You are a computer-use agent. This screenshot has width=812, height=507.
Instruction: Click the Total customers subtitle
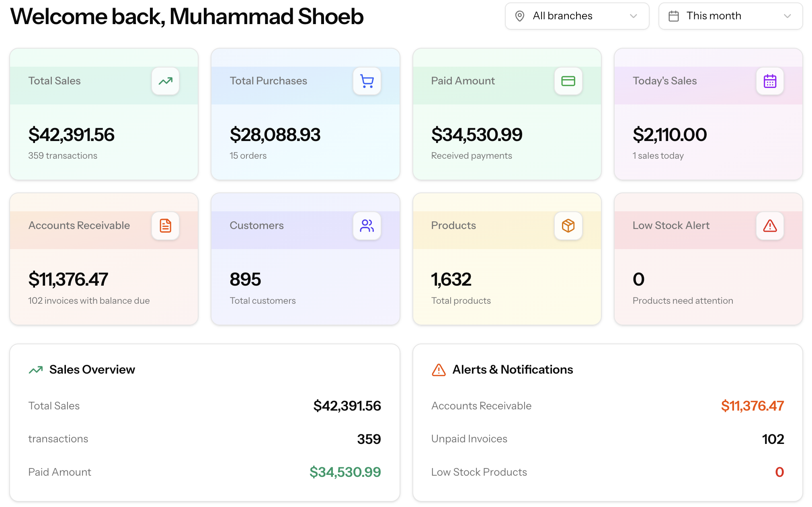tap(262, 301)
